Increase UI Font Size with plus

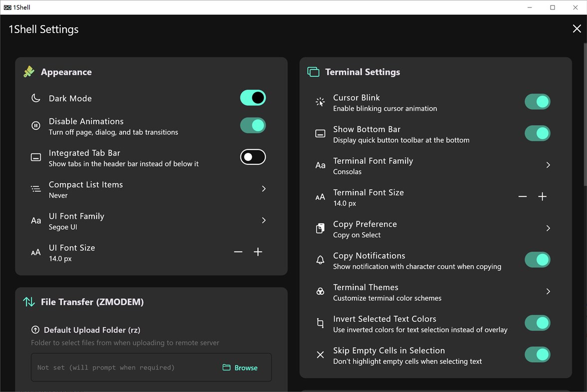pyautogui.click(x=258, y=252)
